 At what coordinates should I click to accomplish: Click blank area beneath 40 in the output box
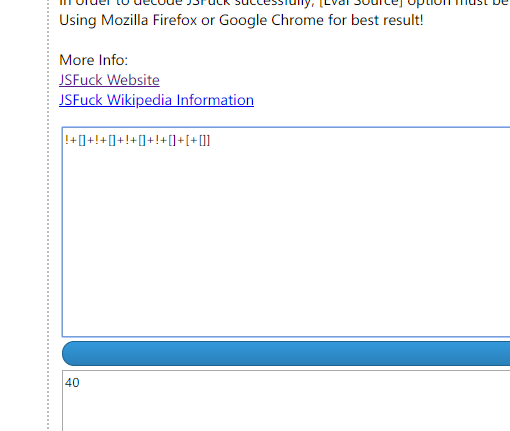point(286,412)
